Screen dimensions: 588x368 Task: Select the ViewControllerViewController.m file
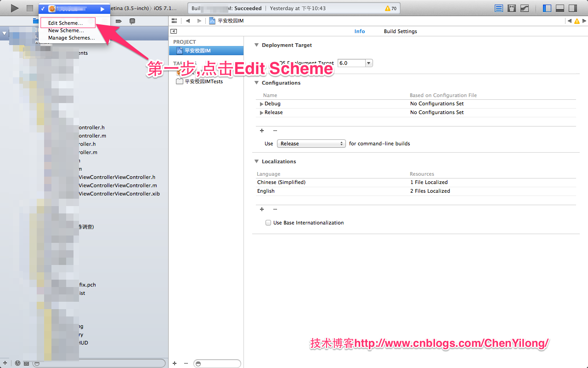(x=118, y=185)
